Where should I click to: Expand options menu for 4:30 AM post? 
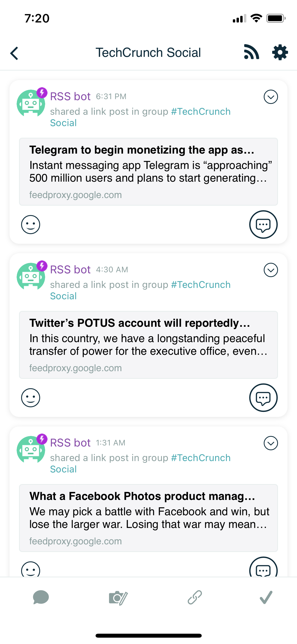coord(271,270)
